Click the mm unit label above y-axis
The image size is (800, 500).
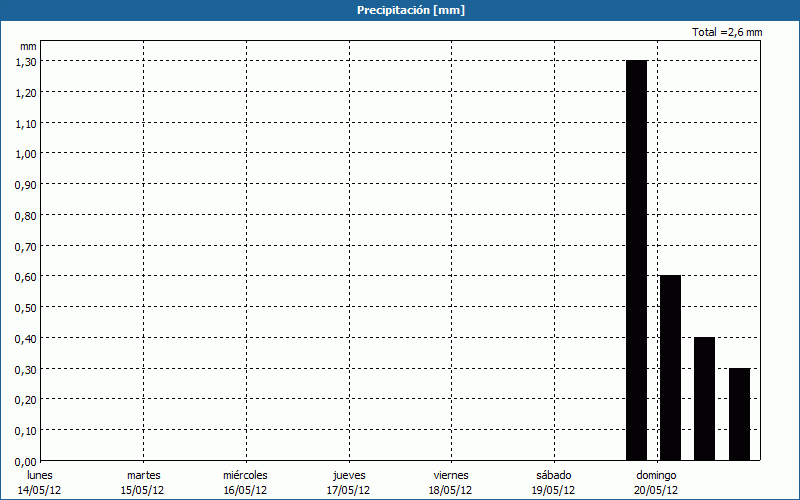[x=28, y=46]
